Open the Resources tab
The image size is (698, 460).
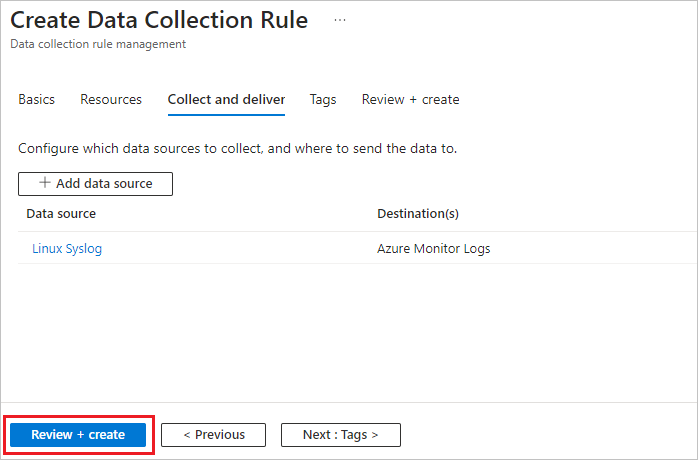click(111, 99)
